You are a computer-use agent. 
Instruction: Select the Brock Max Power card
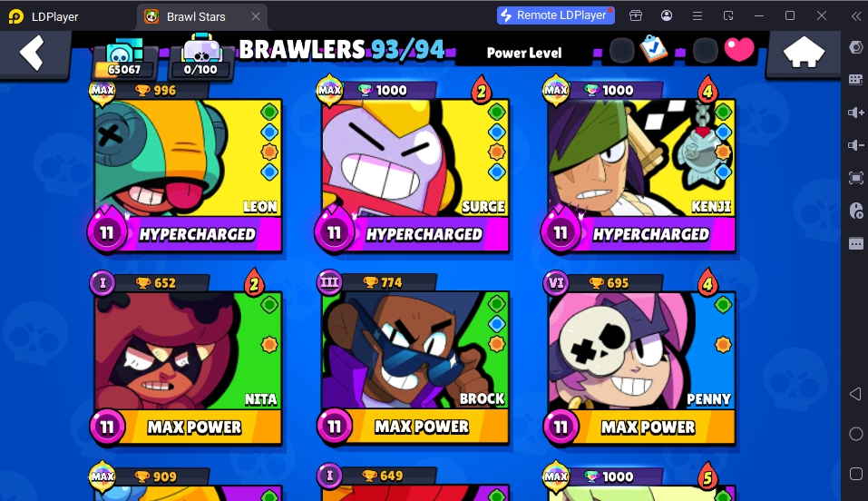[x=413, y=360]
